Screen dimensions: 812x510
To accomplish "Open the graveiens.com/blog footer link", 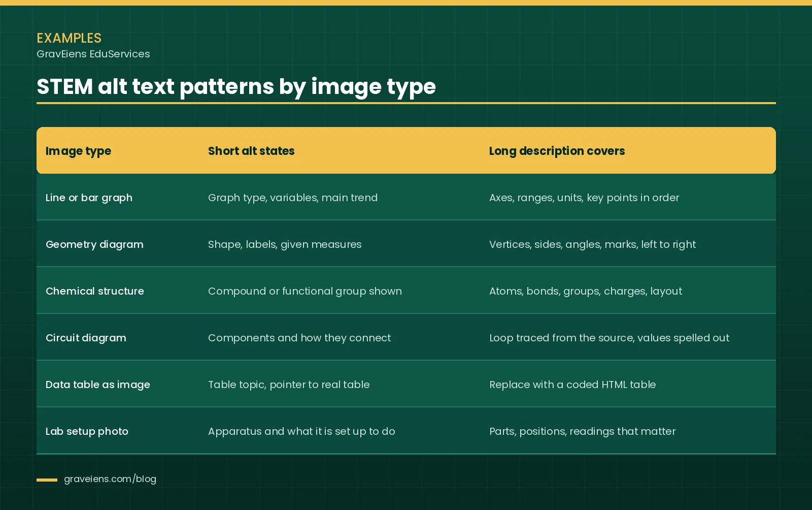I will coord(110,479).
